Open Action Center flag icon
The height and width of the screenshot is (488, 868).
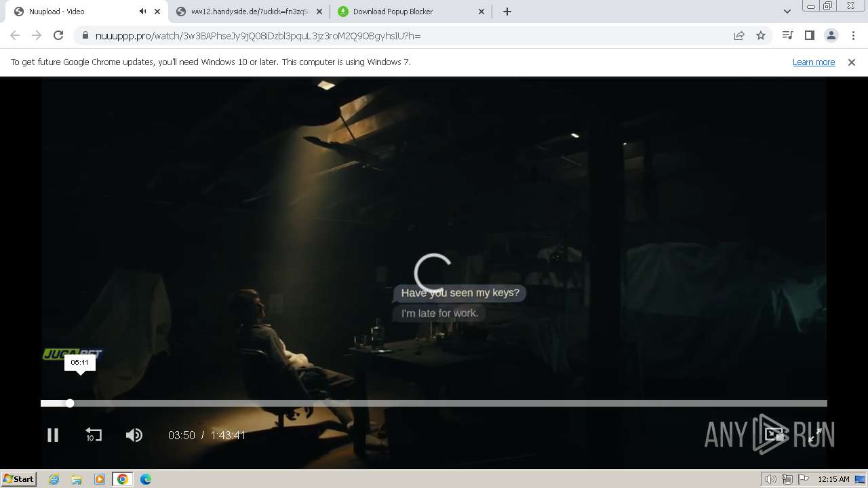(x=804, y=479)
